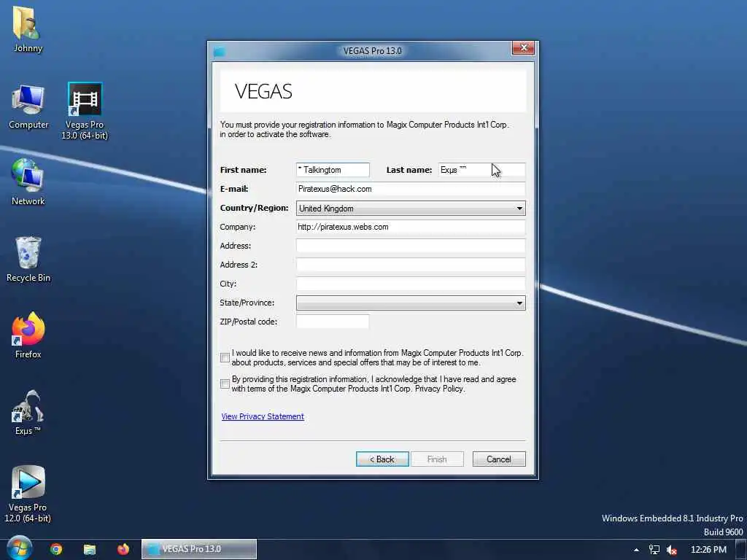Click the muted volume tray icon

[x=672, y=550]
